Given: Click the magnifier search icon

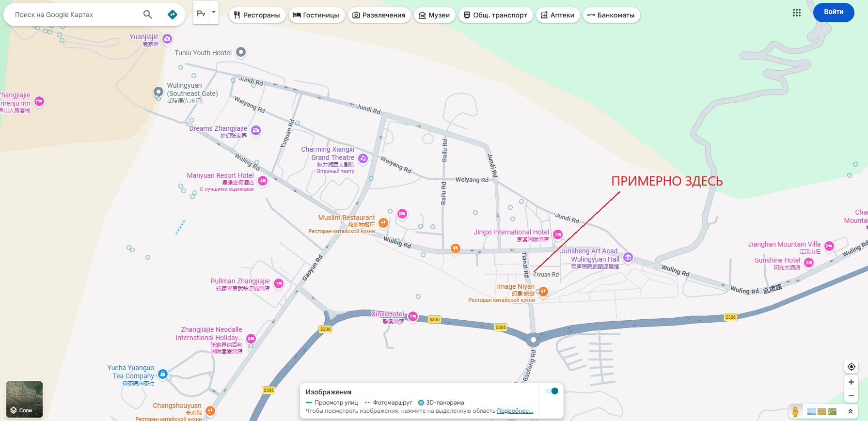Looking at the screenshot, I should (148, 15).
